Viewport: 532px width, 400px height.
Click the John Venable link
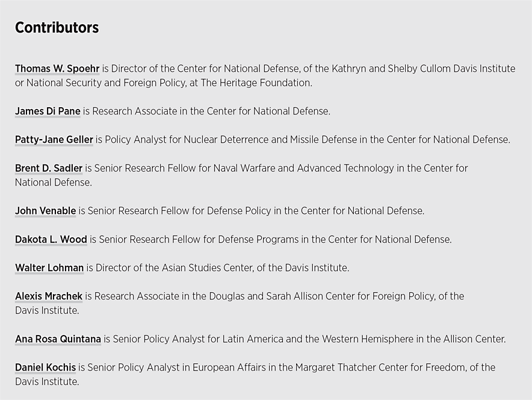click(x=46, y=211)
